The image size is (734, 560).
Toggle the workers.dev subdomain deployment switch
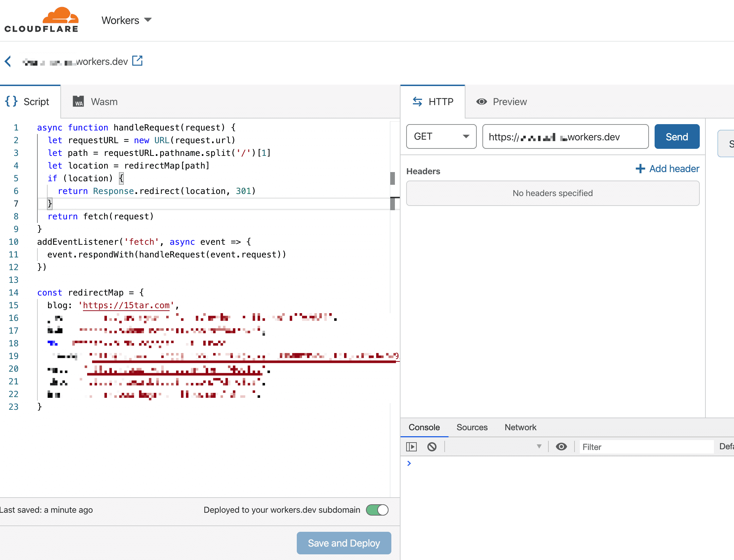377,510
